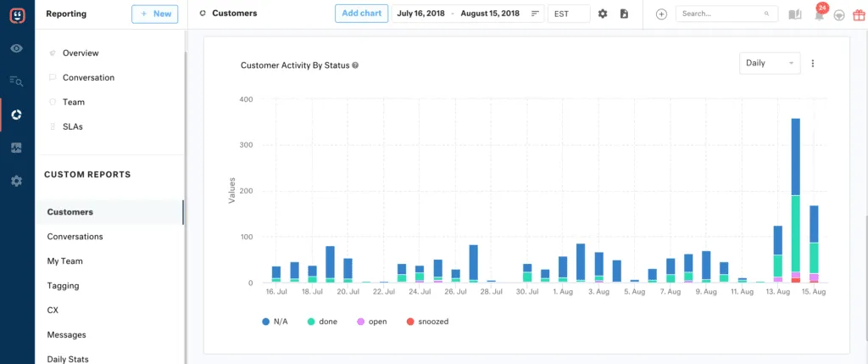Click the New report button
868x364 pixels.
coord(154,14)
